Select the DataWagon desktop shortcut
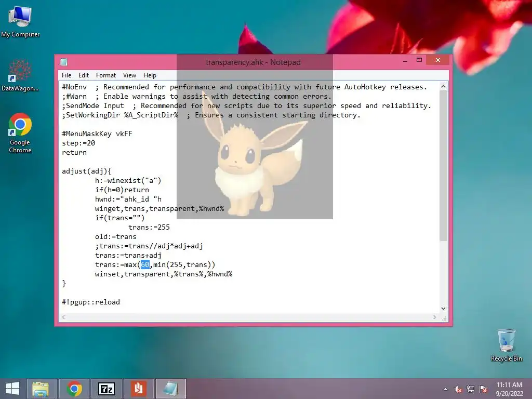Image resolution: width=532 pixels, height=399 pixels. tap(20, 75)
